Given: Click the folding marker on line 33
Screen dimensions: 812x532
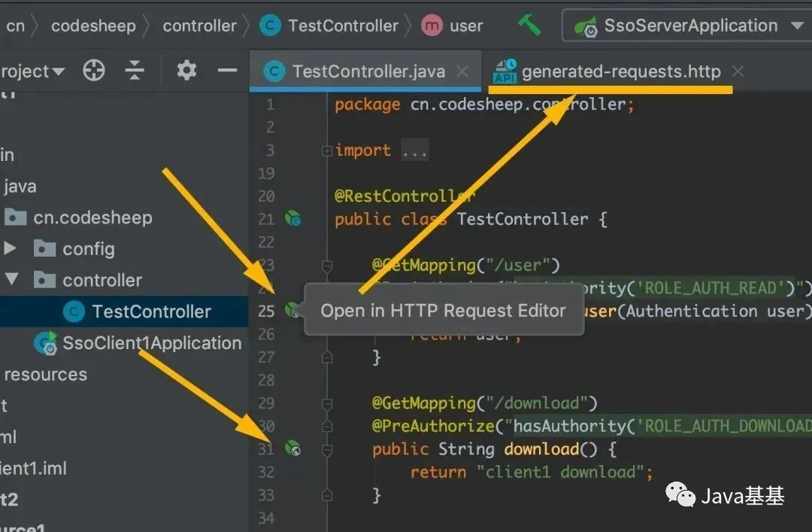Looking at the screenshot, I should click(x=327, y=495).
